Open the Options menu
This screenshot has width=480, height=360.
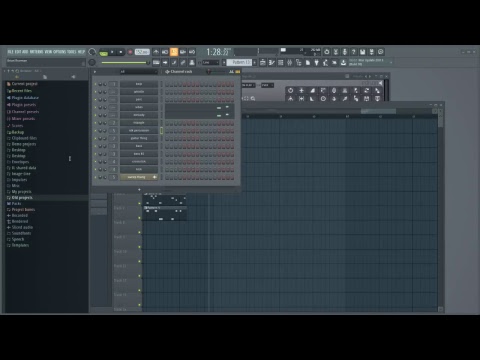pos(60,52)
